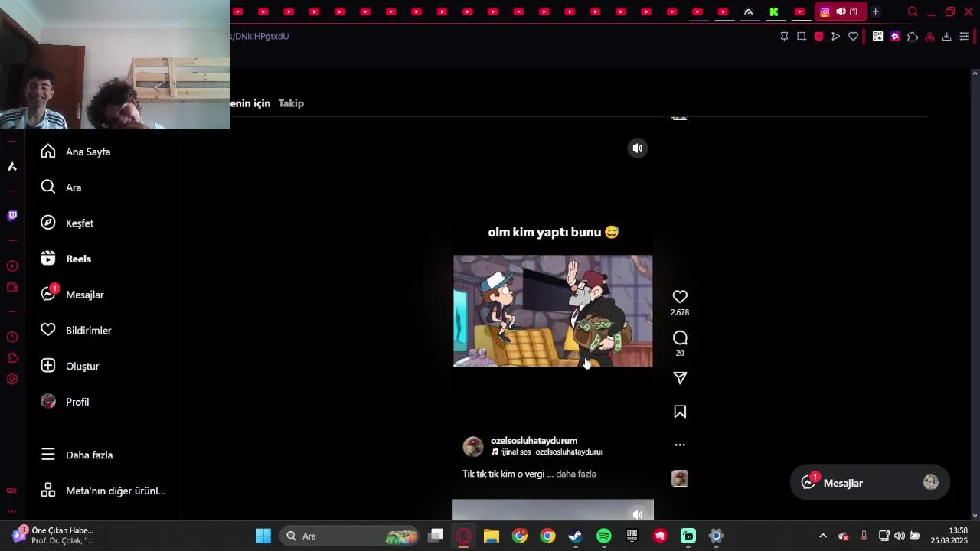Open File Explorer from the taskbar
980x551 pixels.
pos(492,536)
